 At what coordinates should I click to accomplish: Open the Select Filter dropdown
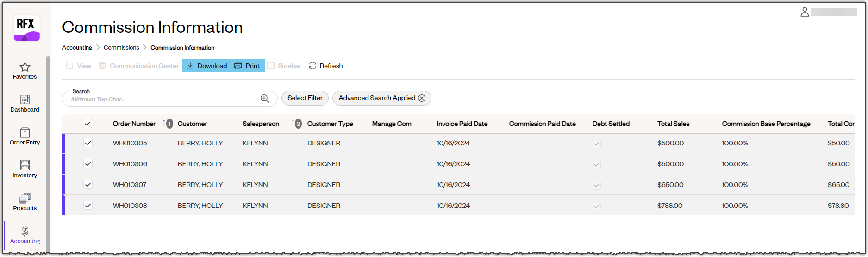(305, 98)
